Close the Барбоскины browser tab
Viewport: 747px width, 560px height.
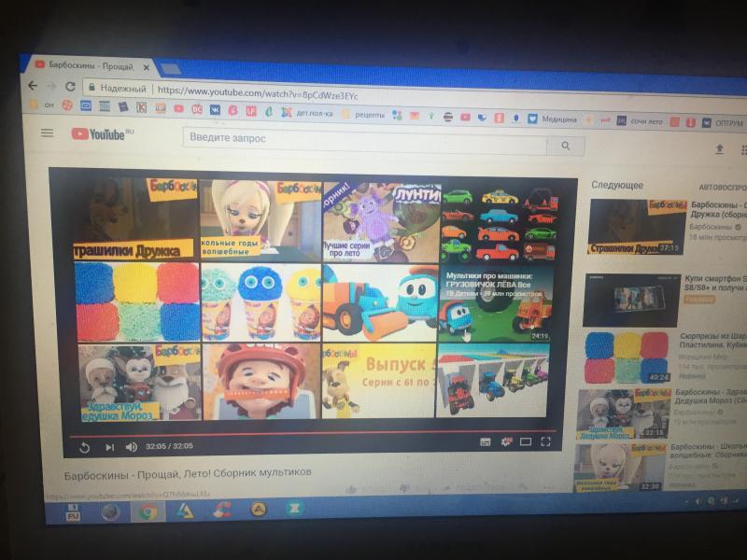[x=147, y=67]
